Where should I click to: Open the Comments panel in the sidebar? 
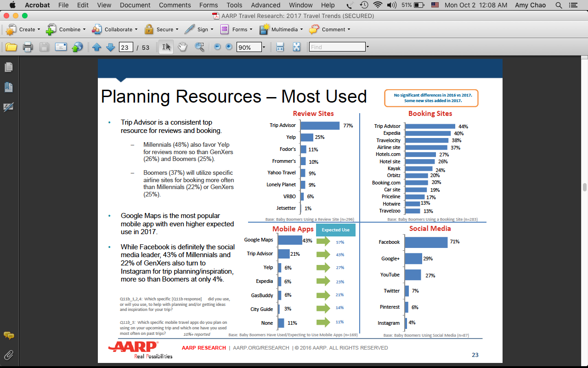pyautogui.click(x=9, y=335)
